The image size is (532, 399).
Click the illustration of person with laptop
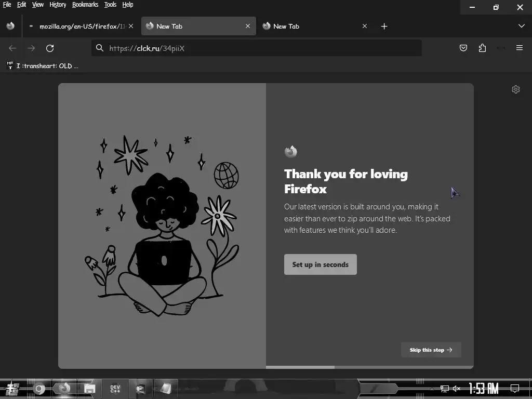(162, 225)
